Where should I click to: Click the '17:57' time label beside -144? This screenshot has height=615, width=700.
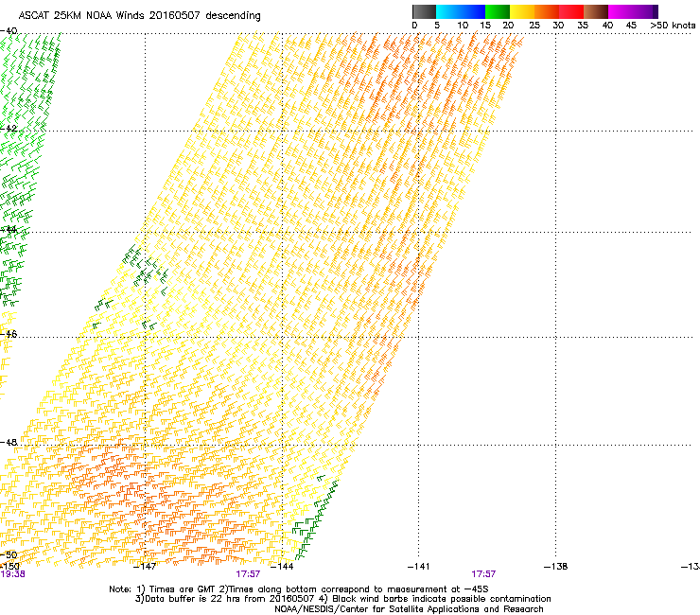coord(248,574)
